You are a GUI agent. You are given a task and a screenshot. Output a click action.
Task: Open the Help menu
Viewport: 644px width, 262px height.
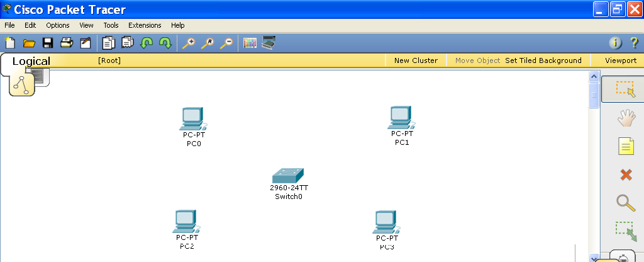(x=178, y=25)
